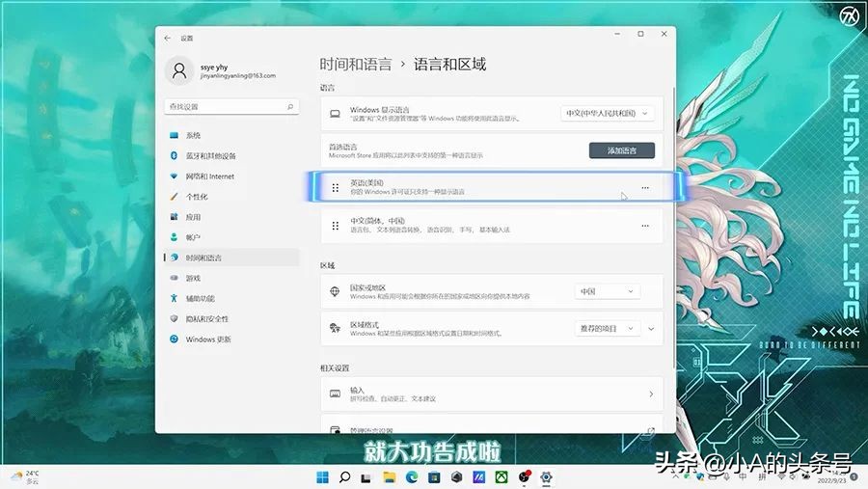Open Task View on the taskbar
The width and height of the screenshot is (868, 489).
366,477
